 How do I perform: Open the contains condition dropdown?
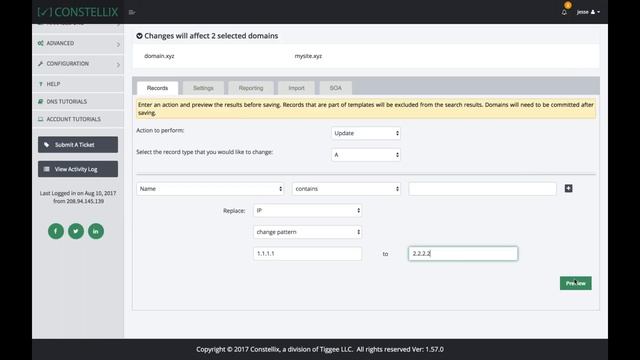[x=346, y=189]
